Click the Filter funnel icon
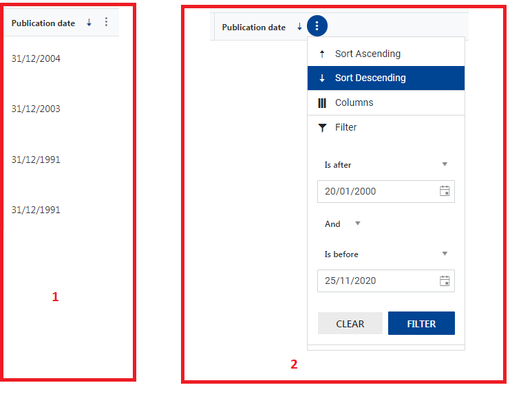This screenshot has height=416, width=532. coord(322,128)
